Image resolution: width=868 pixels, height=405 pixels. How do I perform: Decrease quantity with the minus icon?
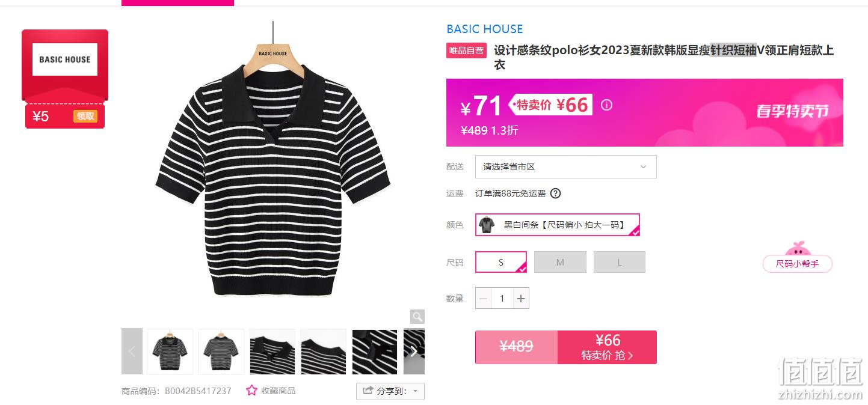[x=484, y=298]
